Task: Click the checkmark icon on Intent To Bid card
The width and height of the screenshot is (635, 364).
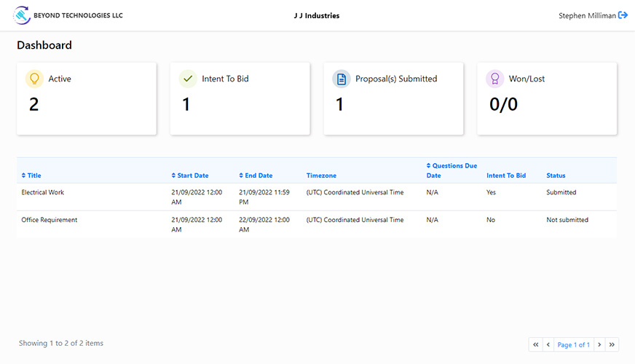Action: click(x=187, y=79)
